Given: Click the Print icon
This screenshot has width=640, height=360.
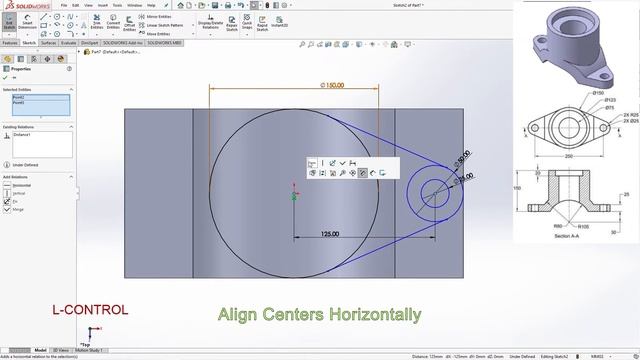Looking at the screenshot, I should (x=228, y=5).
